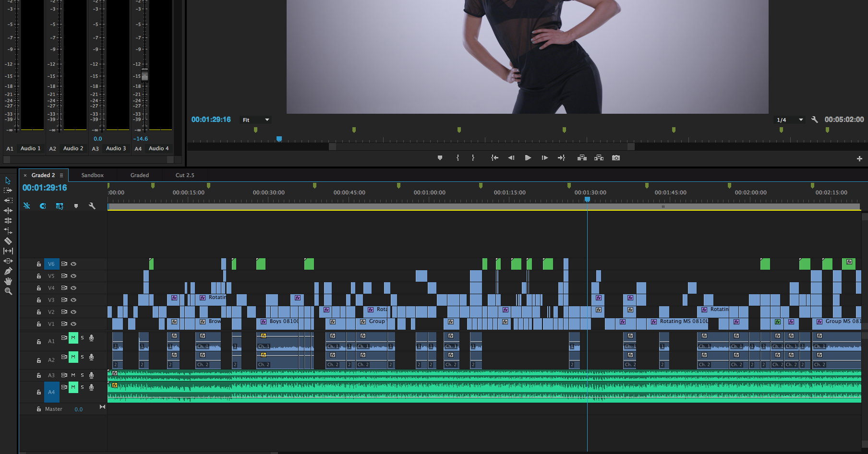Click the program monitor timecode field
The height and width of the screenshot is (454, 868).
[211, 119]
